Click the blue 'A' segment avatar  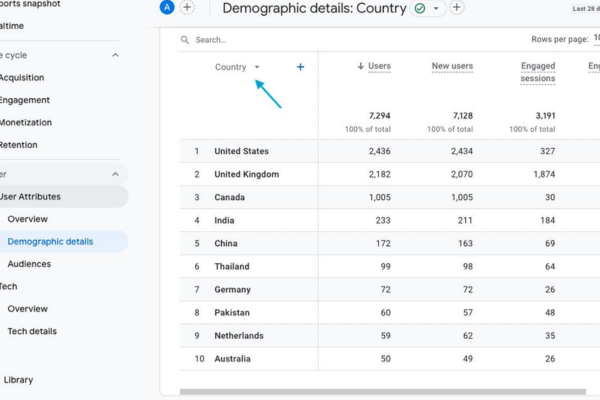pyautogui.click(x=167, y=7)
